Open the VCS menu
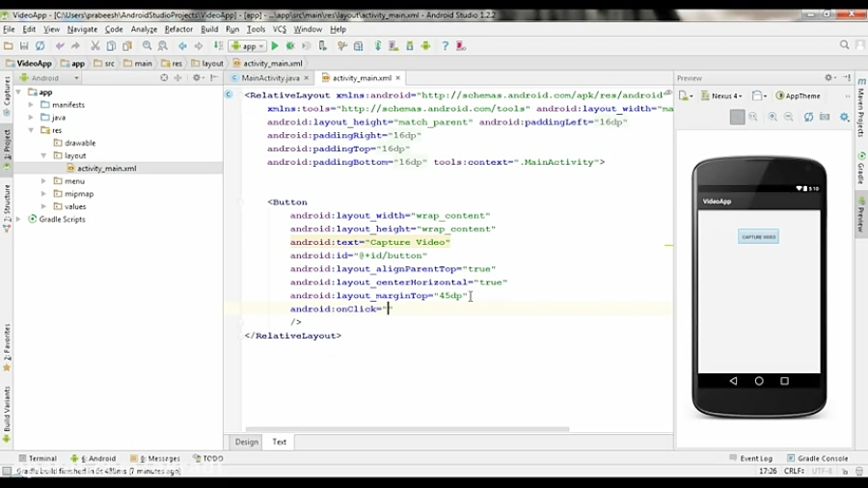The width and height of the screenshot is (868, 488). [x=280, y=29]
